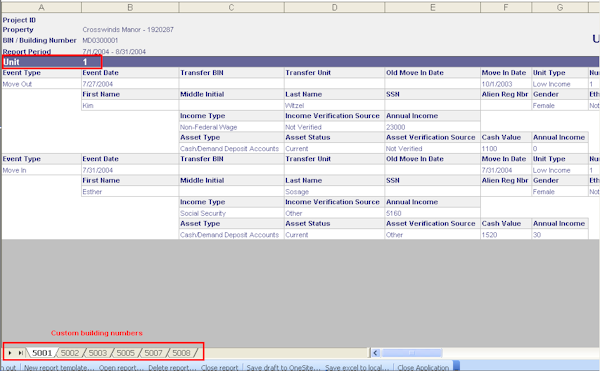Click the Crosswinds Manor - 1920287 property cell
600x371 pixels.
click(x=128, y=29)
